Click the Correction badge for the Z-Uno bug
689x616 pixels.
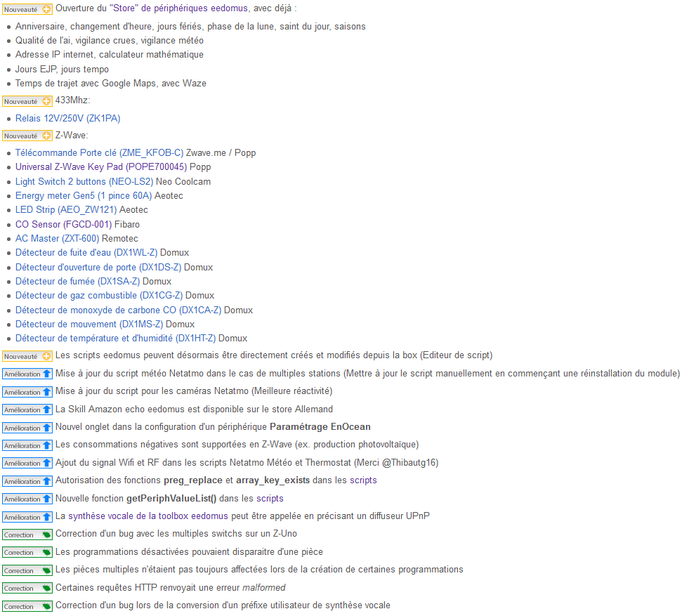click(x=27, y=535)
